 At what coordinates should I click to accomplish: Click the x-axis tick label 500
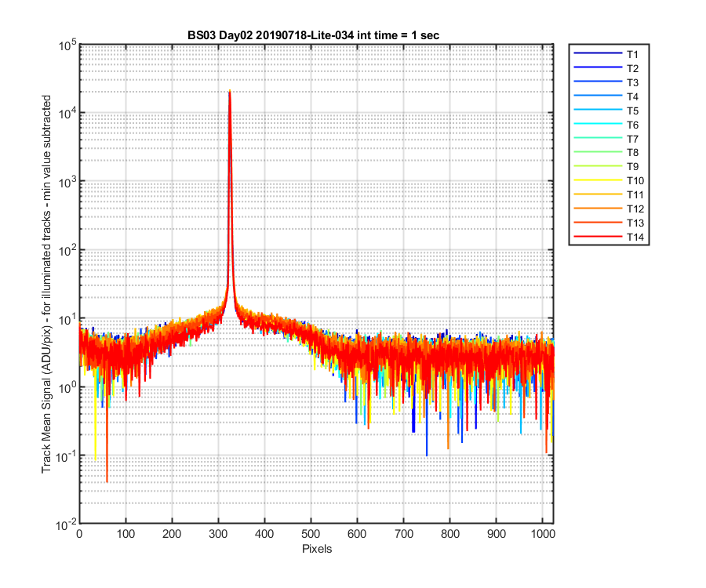tap(311, 534)
